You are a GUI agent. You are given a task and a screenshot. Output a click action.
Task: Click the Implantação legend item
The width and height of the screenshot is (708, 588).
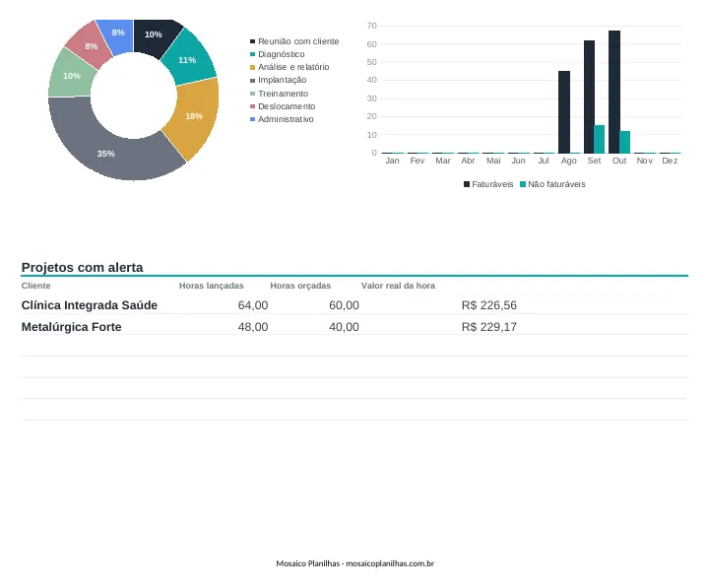(x=278, y=80)
